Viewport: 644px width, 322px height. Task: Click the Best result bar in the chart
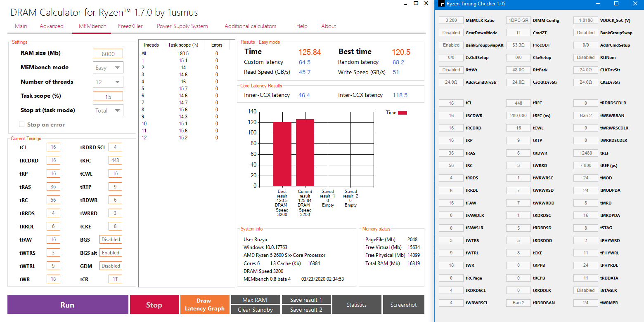282,154
